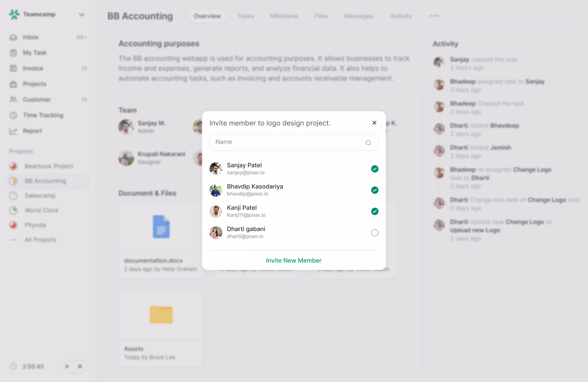Switch to the Files tab
The image size is (588, 382).
click(x=321, y=16)
